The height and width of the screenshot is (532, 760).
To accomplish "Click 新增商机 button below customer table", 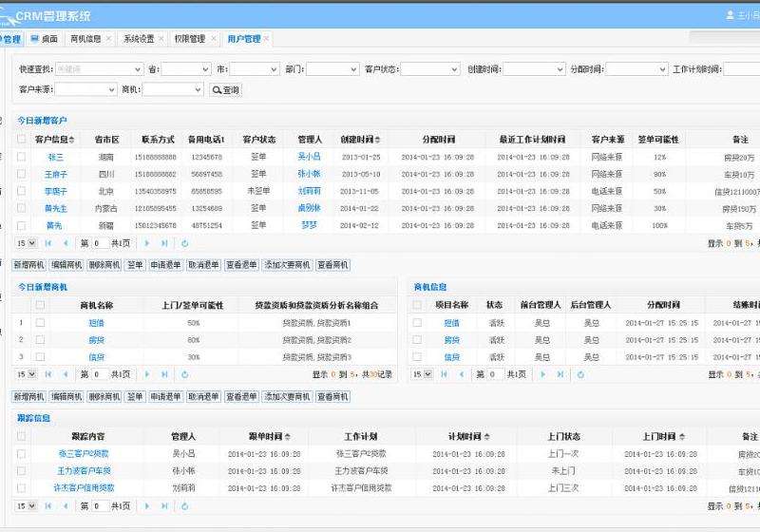I will 28,265.
